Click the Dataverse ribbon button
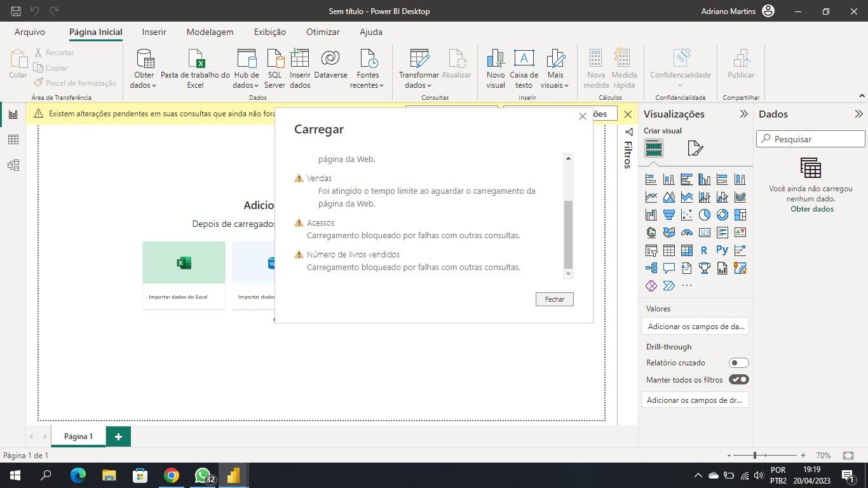This screenshot has width=868, height=488. click(330, 65)
